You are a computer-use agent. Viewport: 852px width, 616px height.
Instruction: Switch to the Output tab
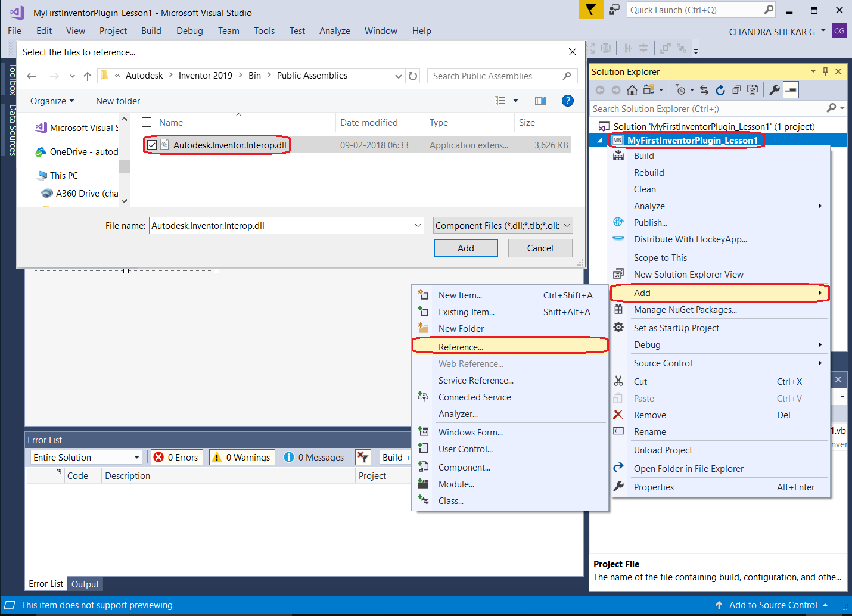(x=85, y=584)
